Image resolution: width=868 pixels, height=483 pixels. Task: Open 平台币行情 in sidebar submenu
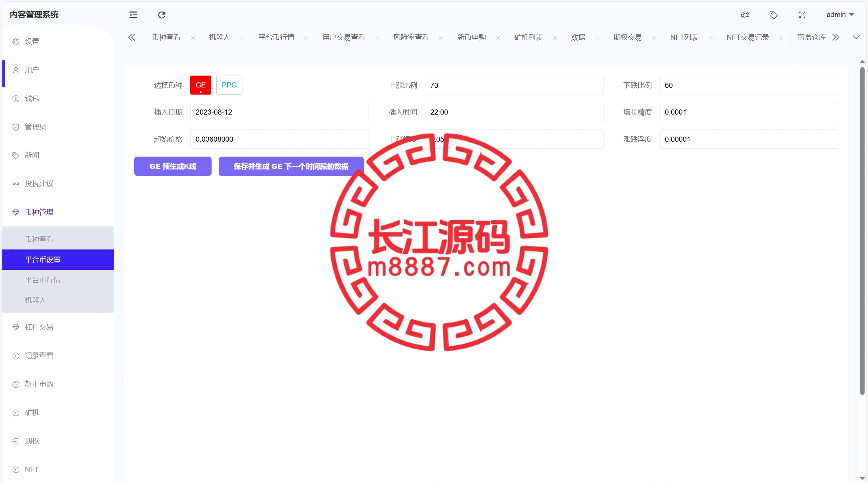43,280
